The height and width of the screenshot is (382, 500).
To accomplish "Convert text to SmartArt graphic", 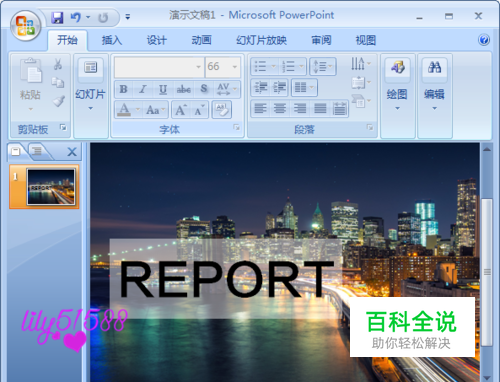I will pos(361,101).
